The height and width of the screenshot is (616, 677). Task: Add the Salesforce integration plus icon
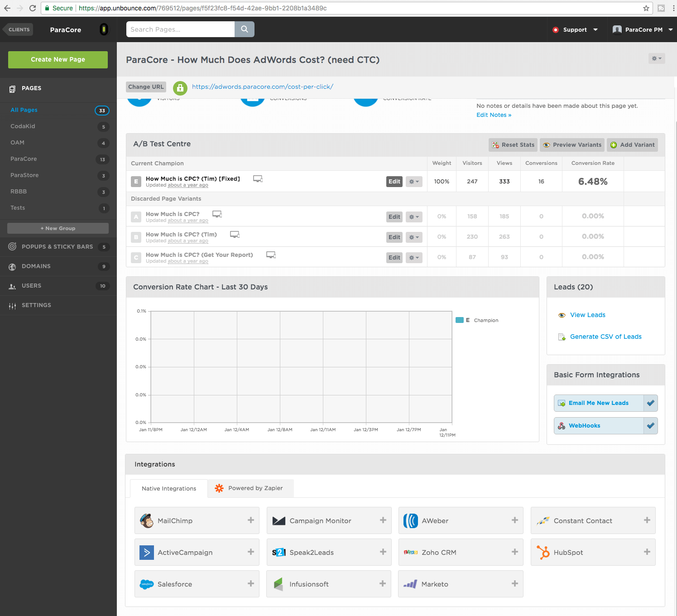pos(251,584)
